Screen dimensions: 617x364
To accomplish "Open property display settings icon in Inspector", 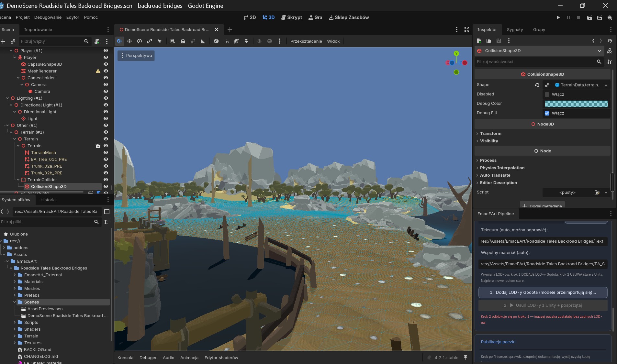I will (x=610, y=61).
